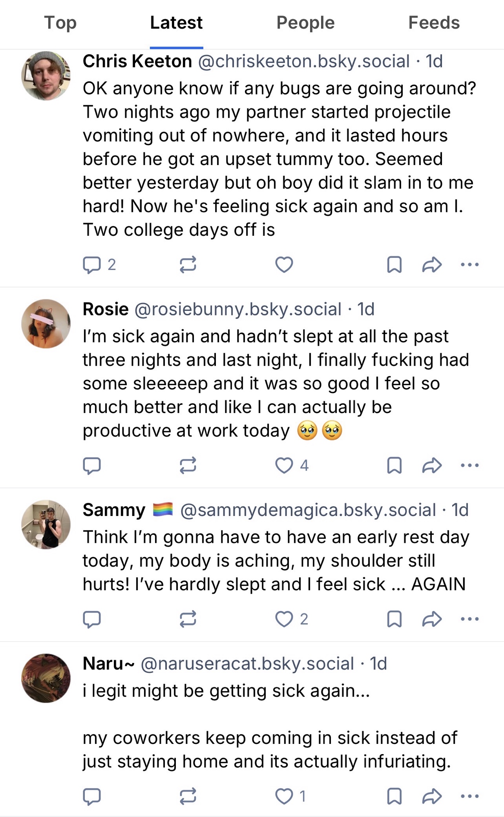Repost Chris Keeton's post
504x817 pixels.
[188, 265]
